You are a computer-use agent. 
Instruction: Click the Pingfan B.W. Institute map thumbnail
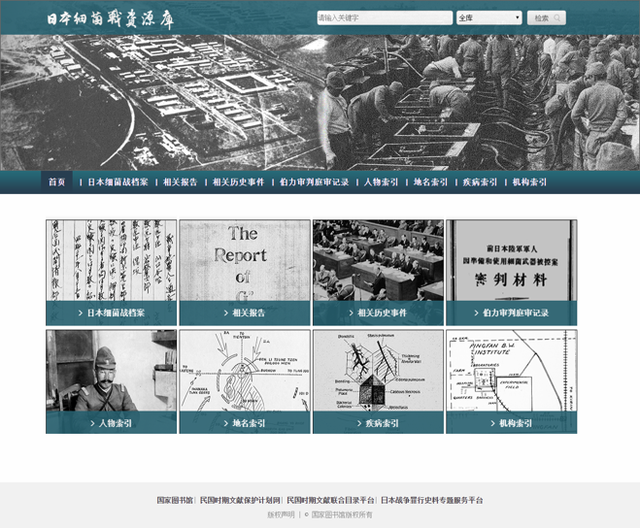pos(510,372)
